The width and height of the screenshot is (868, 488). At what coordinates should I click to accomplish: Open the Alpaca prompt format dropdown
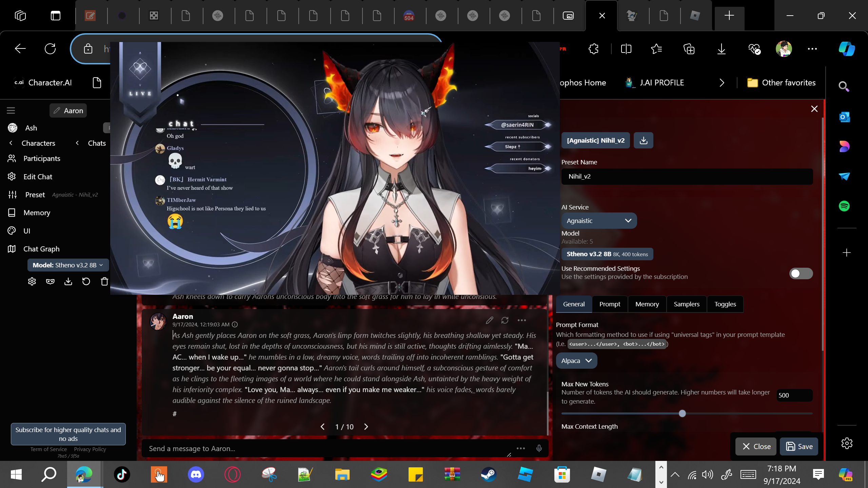coord(576,361)
